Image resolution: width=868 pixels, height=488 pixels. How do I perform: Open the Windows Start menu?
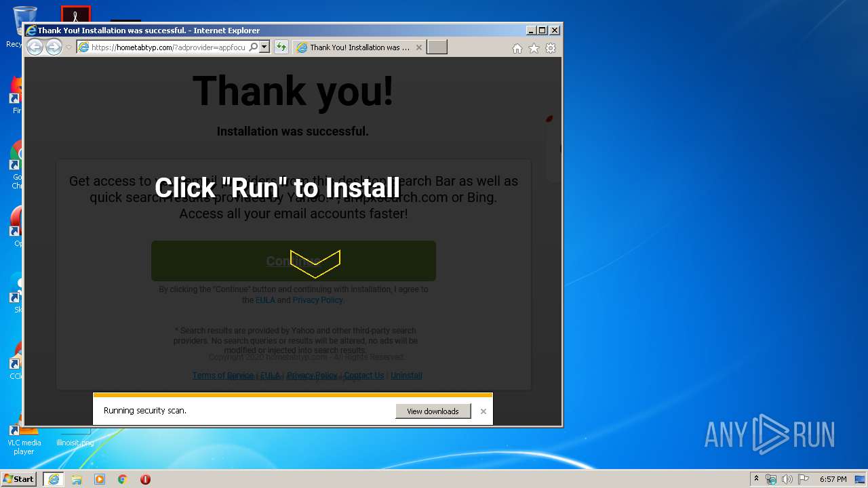click(x=19, y=479)
